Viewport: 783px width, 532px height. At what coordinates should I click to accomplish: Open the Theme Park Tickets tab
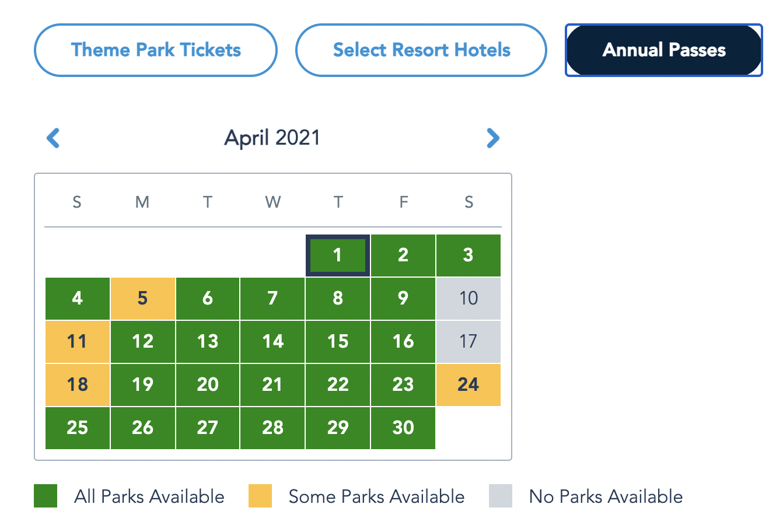click(155, 50)
